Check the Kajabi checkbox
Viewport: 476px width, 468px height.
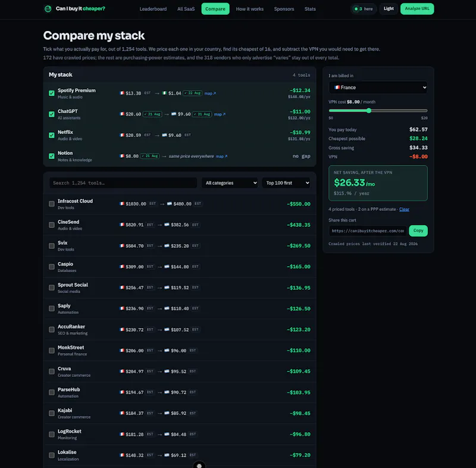point(52,413)
